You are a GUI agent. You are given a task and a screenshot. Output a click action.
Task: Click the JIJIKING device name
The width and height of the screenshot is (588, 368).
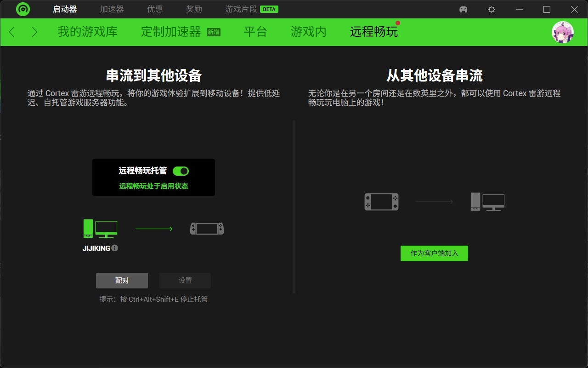[x=96, y=248]
